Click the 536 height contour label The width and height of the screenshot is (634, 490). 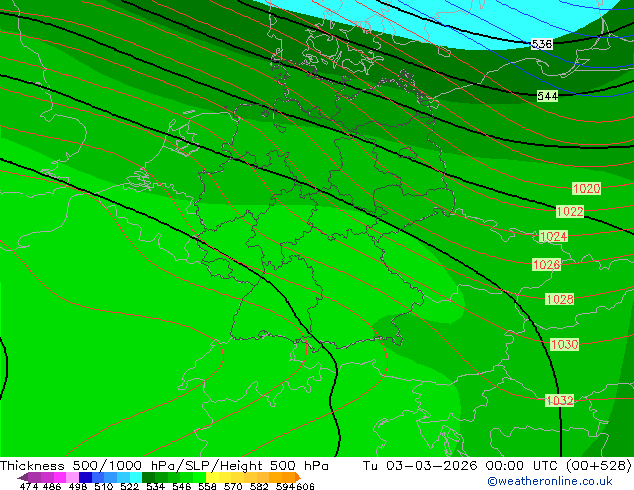point(542,44)
